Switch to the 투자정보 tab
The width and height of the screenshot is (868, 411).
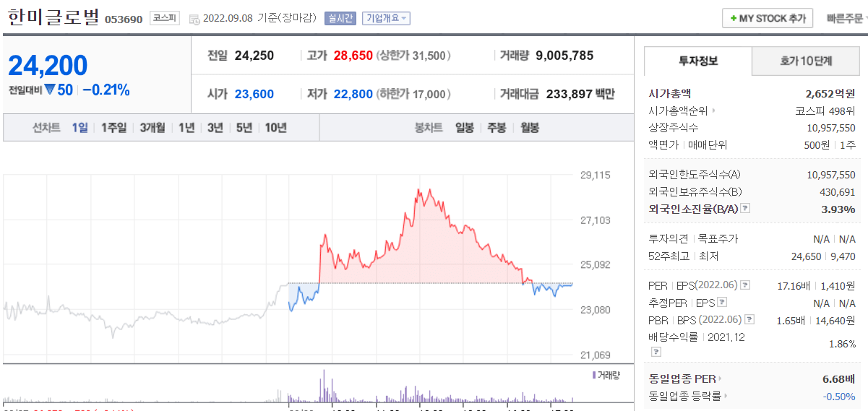coord(698,61)
